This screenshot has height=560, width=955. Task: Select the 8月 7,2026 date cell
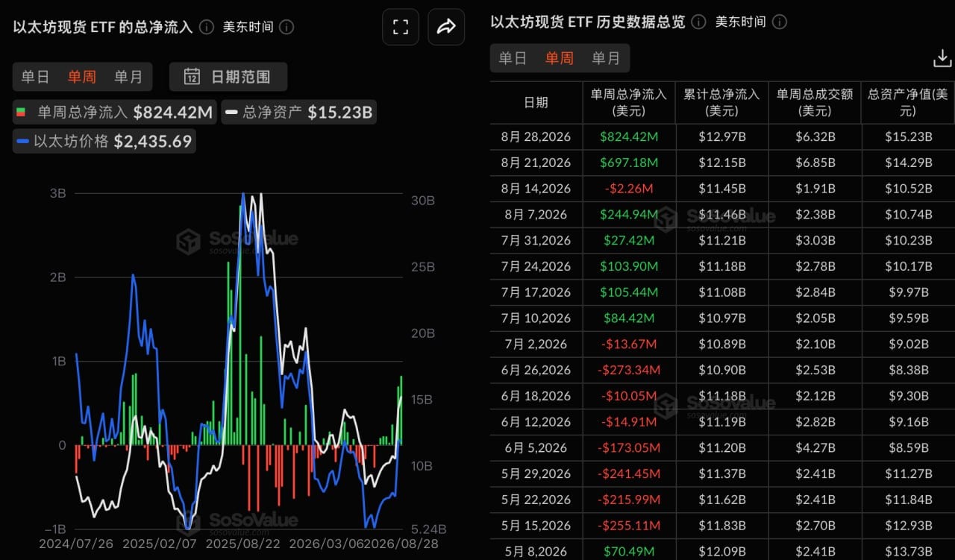(536, 215)
